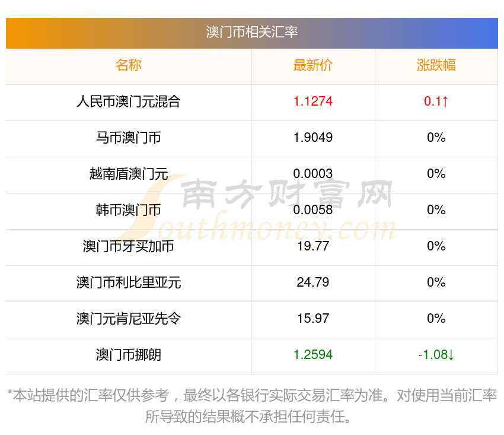
Task: Select the 澳门币利比里亚元 row name
Action: coord(129,282)
